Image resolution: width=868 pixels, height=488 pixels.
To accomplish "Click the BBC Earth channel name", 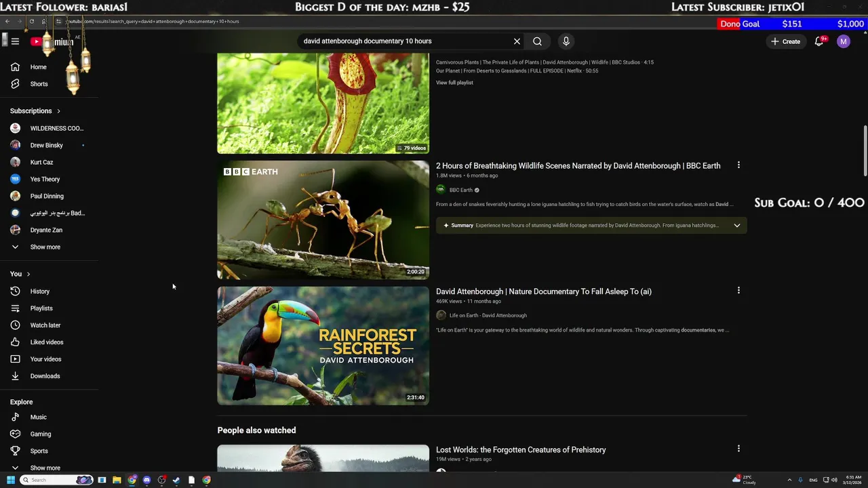I will click(461, 190).
